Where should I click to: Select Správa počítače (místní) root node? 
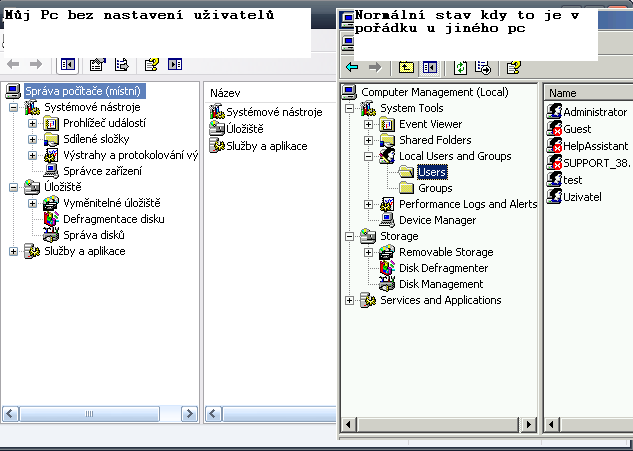(x=83, y=91)
